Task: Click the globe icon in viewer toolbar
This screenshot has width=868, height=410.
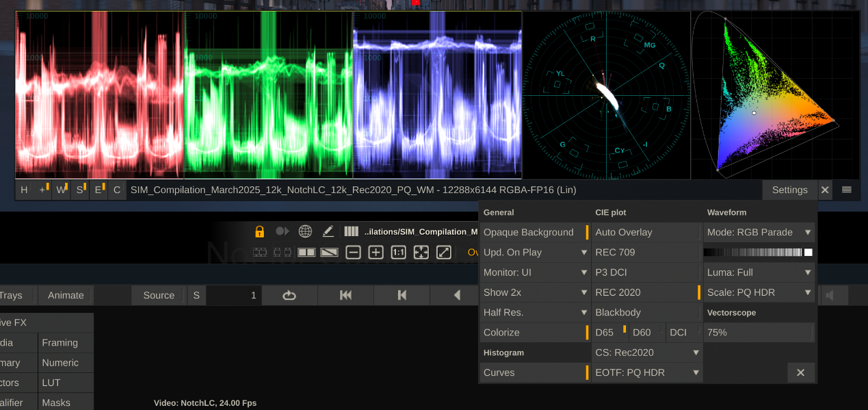Action: coord(305,231)
